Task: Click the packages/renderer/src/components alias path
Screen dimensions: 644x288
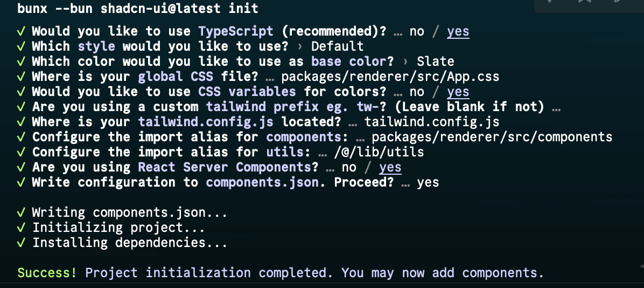Action: click(492, 138)
